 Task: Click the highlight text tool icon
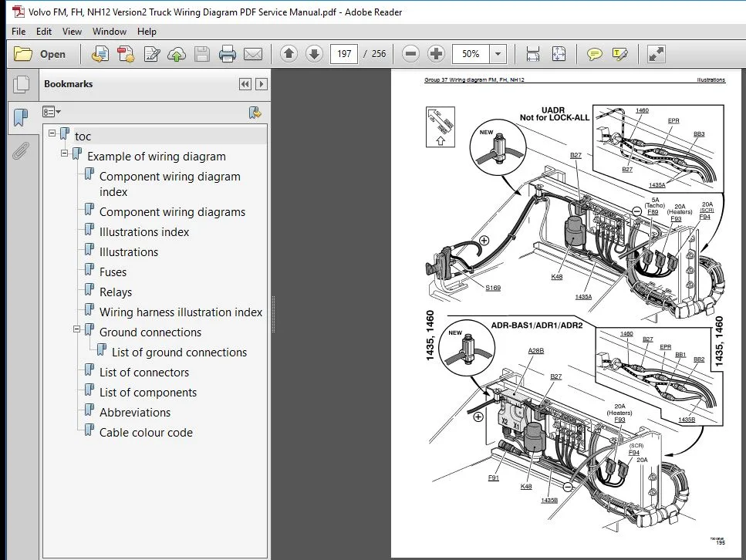[620, 54]
